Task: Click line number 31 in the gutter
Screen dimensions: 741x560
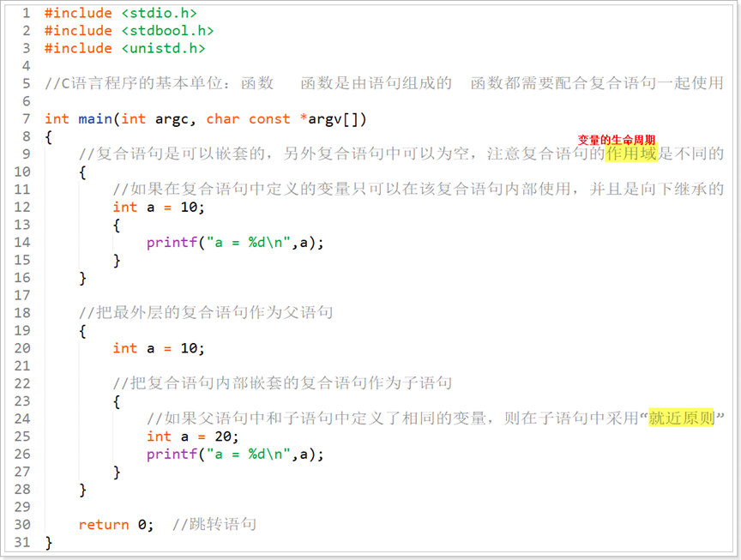Action: coord(22,542)
